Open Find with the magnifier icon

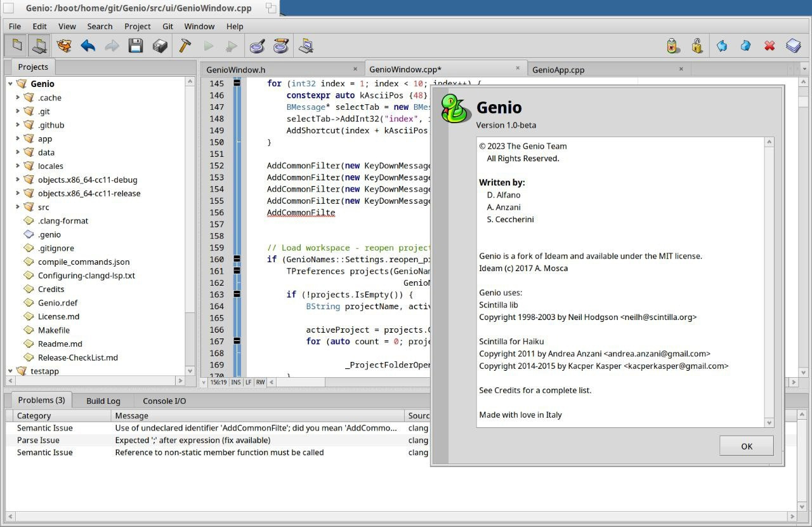click(x=257, y=46)
